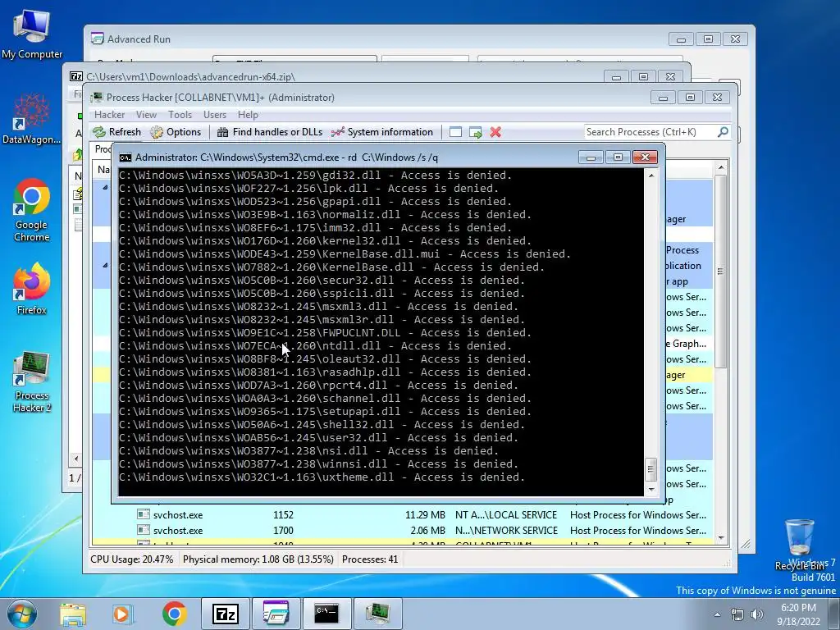Open the Help menu in Process Hacker
The width and height of the screenshot is (840, 630).
[248, 115]
